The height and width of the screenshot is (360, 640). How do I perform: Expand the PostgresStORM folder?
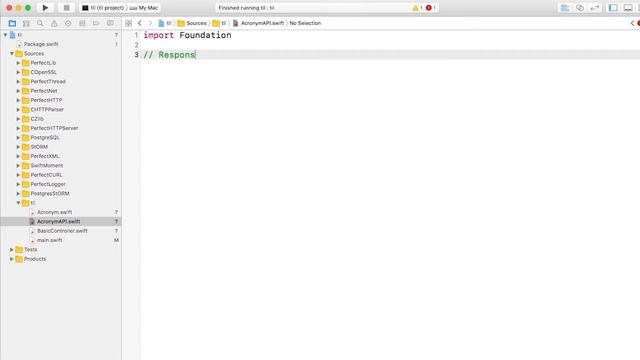pos(18,193)
